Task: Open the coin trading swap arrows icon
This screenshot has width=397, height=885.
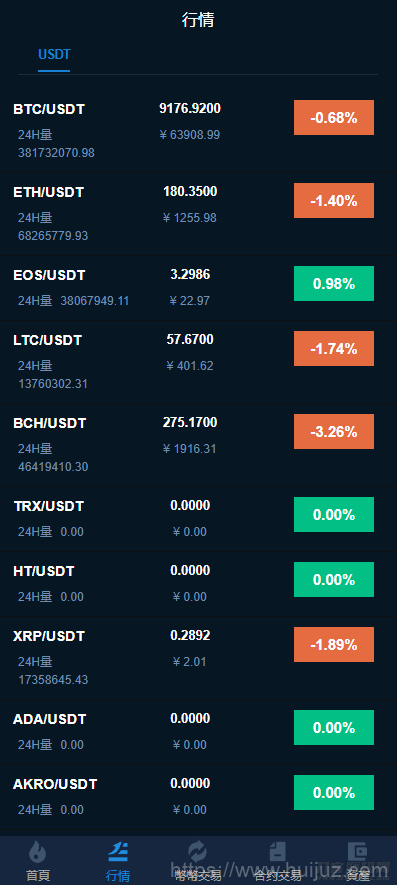Action: coord(198,851)
